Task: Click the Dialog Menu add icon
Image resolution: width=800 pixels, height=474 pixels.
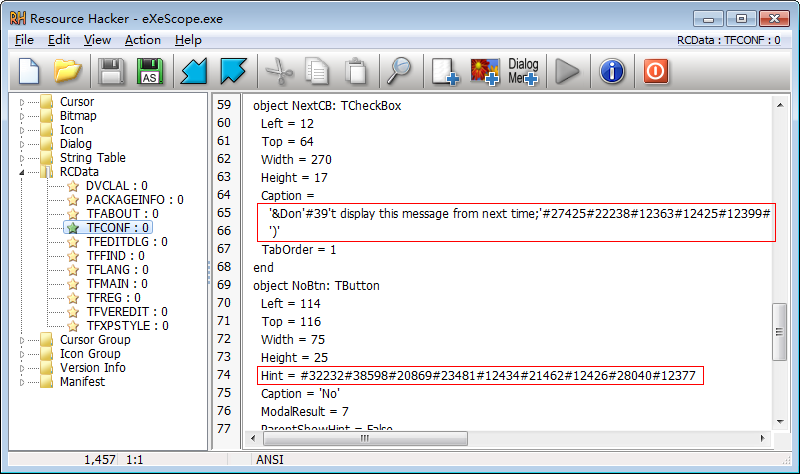Action: pyautogui.click(x=523, y=71)
